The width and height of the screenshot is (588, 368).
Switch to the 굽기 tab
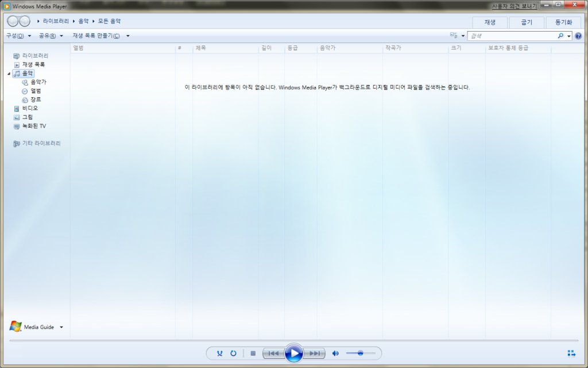tap(527, 22)
